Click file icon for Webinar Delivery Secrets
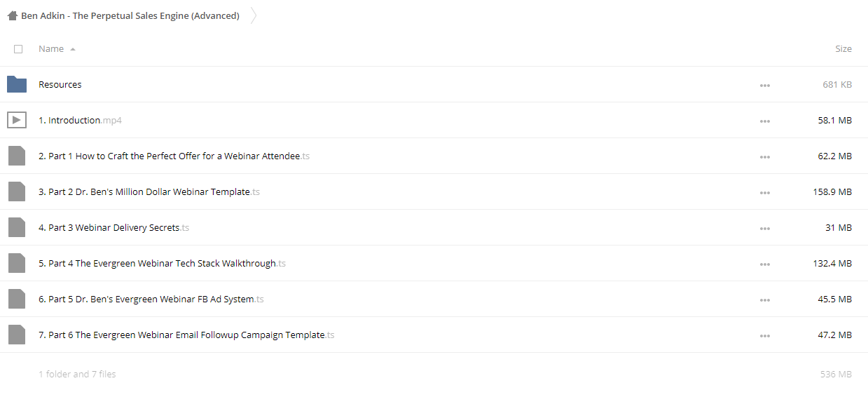This screenshot has width=868, height=397. 17,228
